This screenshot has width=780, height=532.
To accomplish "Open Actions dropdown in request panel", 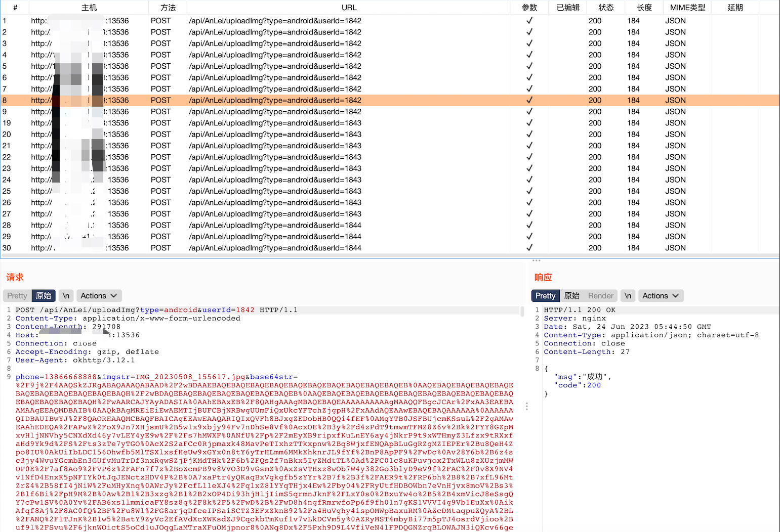I will [99, 296].
